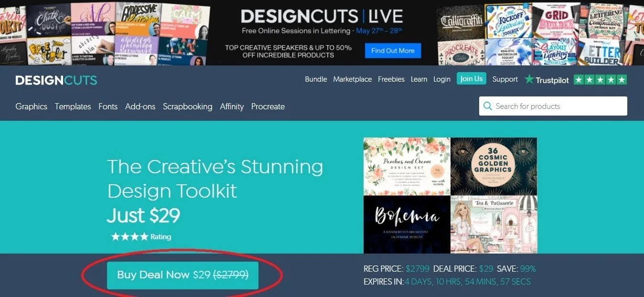The width and height of the screenshot is (644, 297).
Task: Click the search magnifier icon
Action: coord(488,106)
